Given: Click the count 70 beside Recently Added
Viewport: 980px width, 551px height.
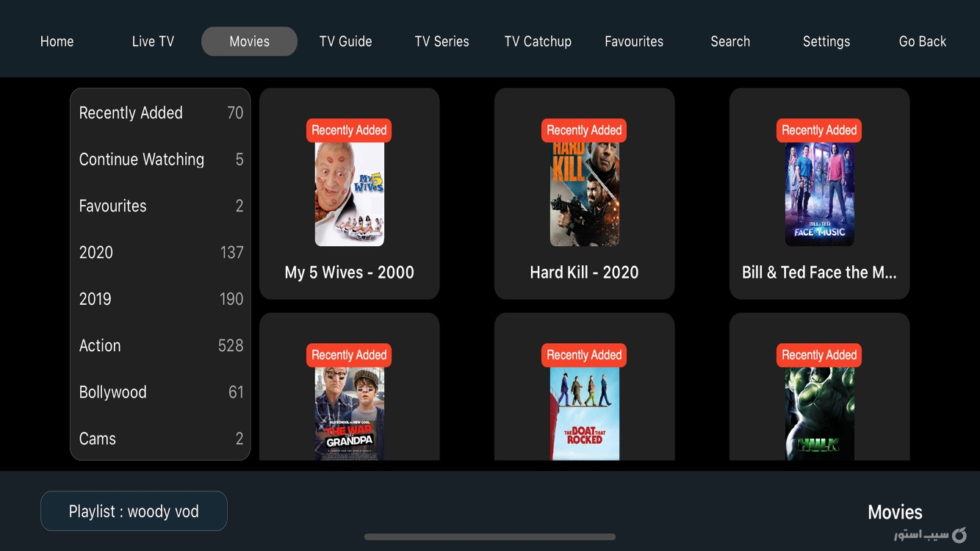Looking at the screenshot, I should pos(235,112).
